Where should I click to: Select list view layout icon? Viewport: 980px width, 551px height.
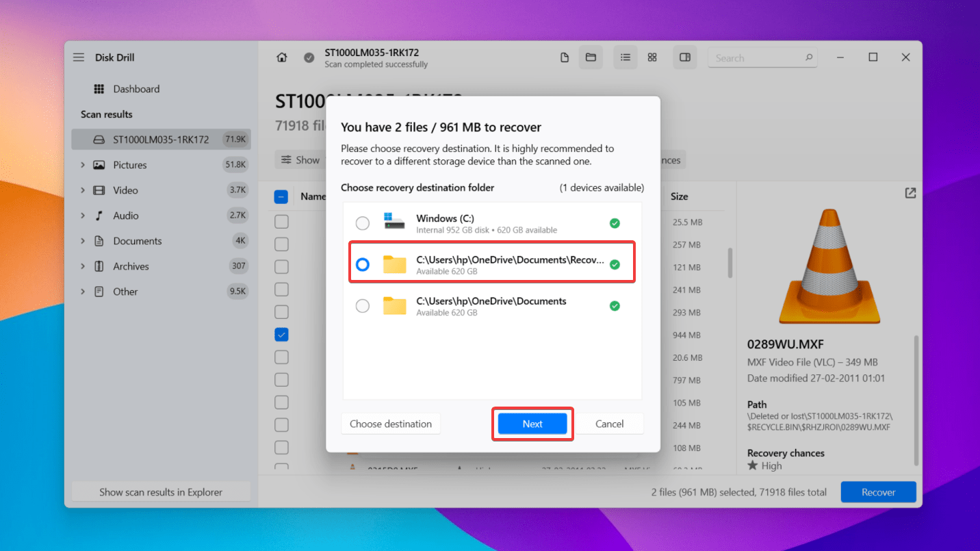click(x=626, y=57)
